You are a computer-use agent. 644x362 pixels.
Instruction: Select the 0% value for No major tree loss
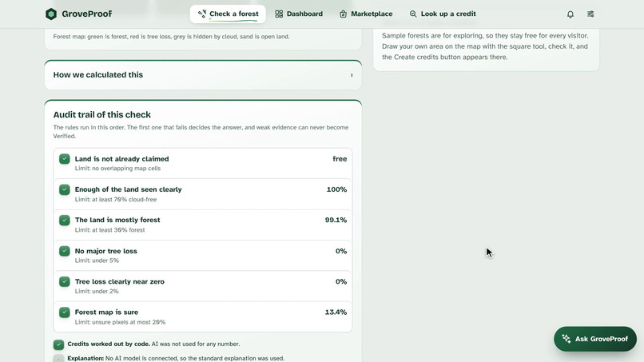[x=341, y=251]
